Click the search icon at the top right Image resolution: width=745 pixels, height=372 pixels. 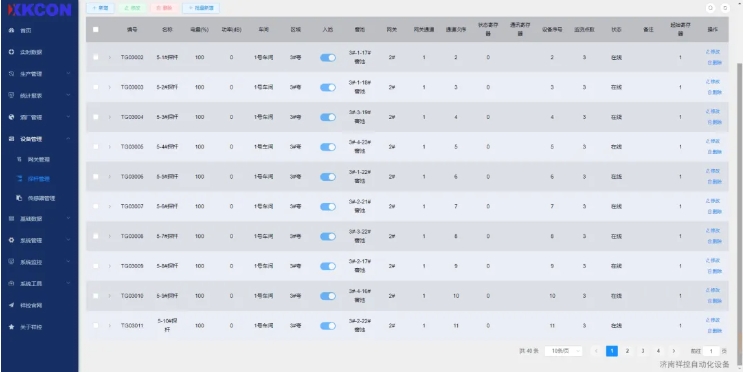[x=710, y=8]
